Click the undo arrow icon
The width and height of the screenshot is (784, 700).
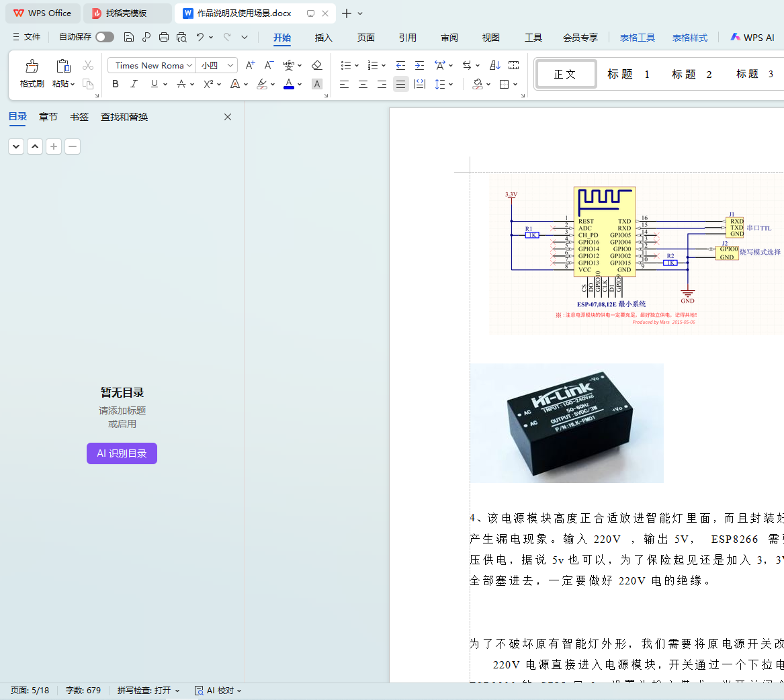point(200,37)
